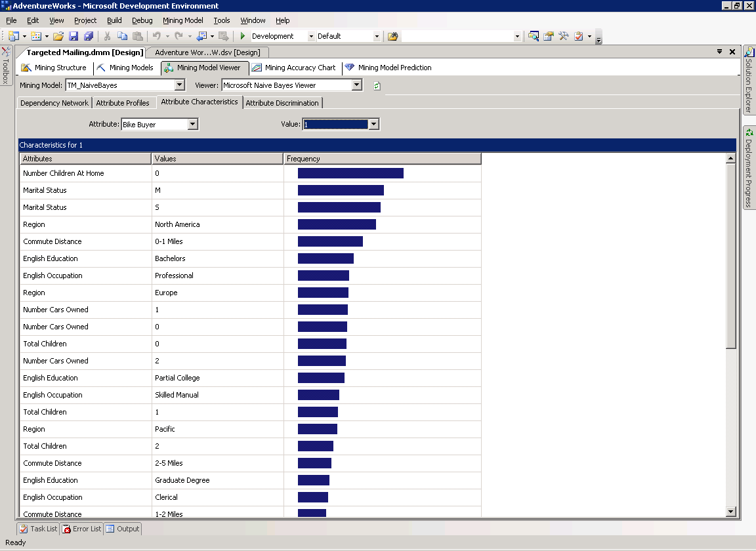The image size is (756, 551).
Task: Open the Value dropdown
Action: coord(373,125)
